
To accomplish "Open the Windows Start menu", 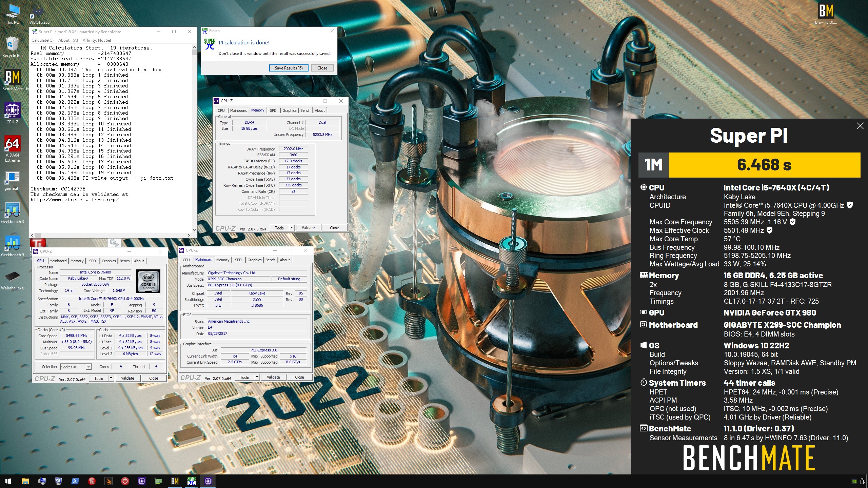I will click(x=8, y=481).
